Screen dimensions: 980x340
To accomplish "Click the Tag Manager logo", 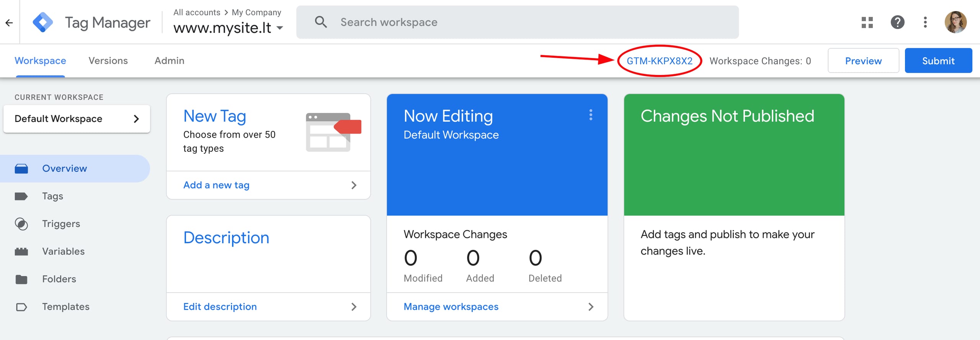I will (x=42, y=23).
